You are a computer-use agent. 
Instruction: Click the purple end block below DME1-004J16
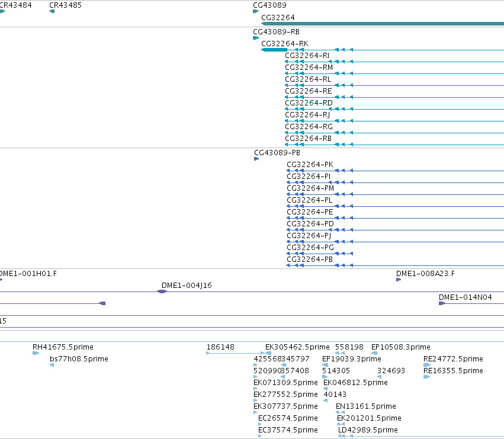click(x=102, y=303)
